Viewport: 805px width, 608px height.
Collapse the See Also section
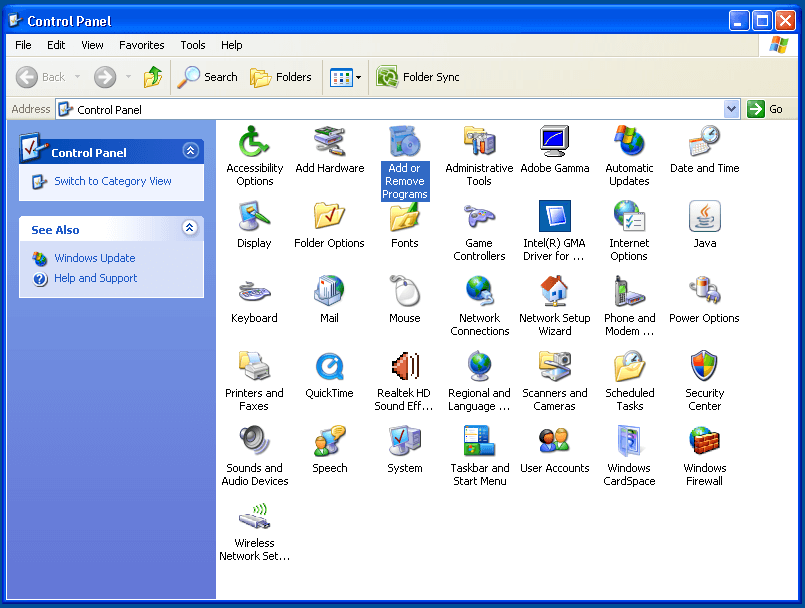[x=190, y=229]
